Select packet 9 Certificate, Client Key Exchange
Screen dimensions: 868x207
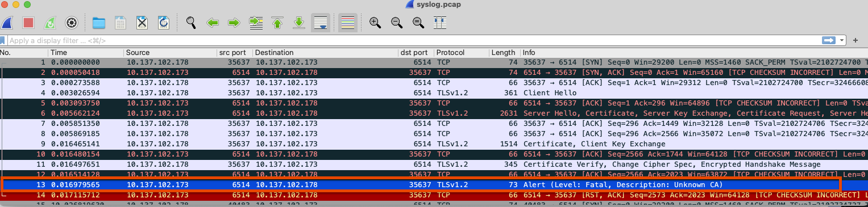click(434, 144)
